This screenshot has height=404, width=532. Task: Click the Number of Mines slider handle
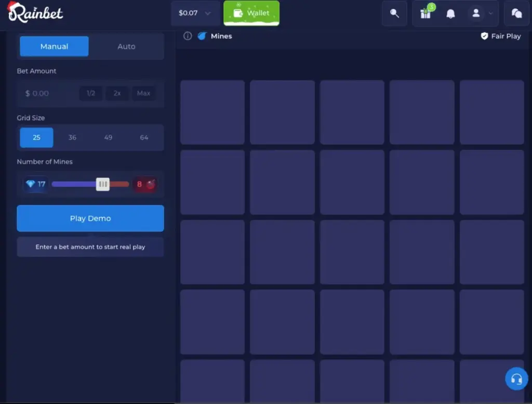pos(103,184)
